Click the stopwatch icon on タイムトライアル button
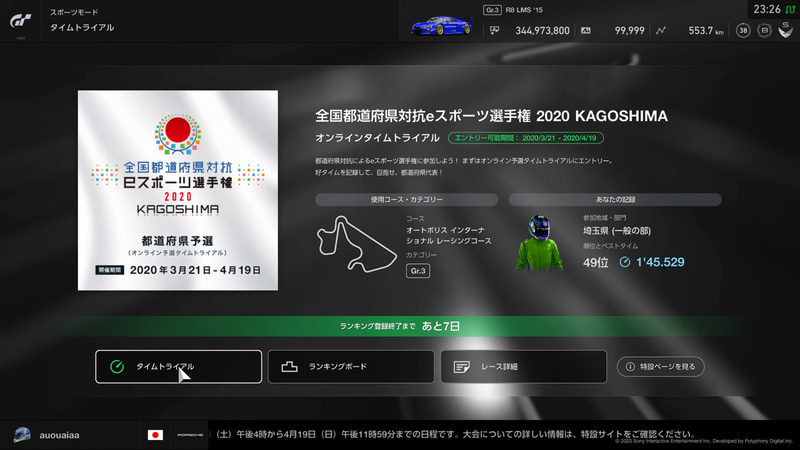 (117, 366)
